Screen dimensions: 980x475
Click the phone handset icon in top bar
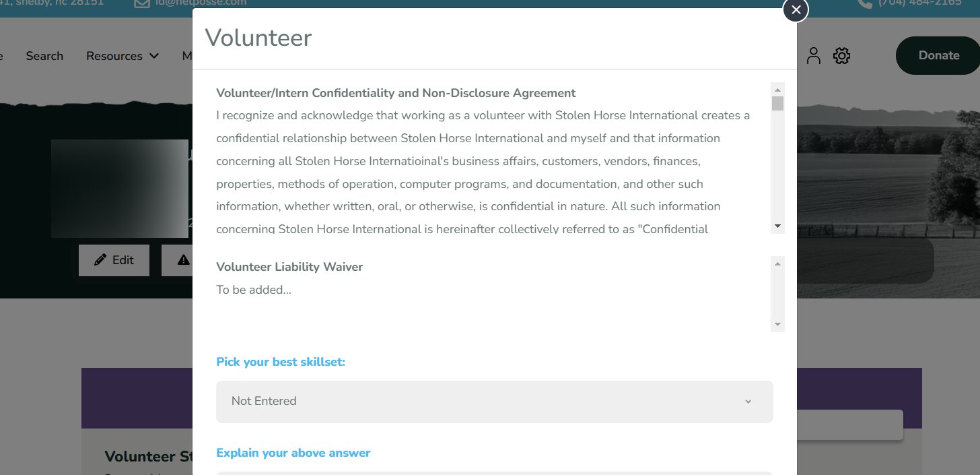[865, 3]
